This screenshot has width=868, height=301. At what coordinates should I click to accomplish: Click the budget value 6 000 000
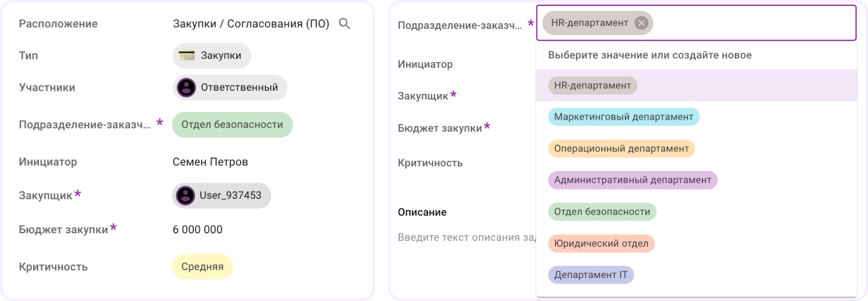[x=197, y=229]
